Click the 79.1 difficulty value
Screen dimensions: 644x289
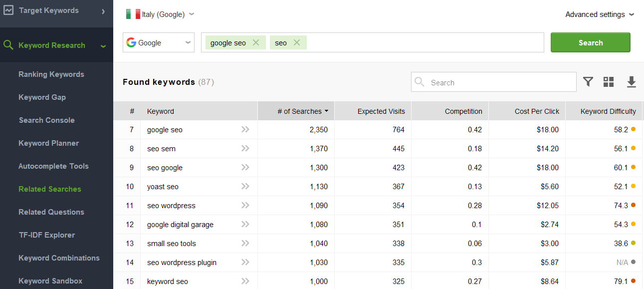[x=621, y=282]
